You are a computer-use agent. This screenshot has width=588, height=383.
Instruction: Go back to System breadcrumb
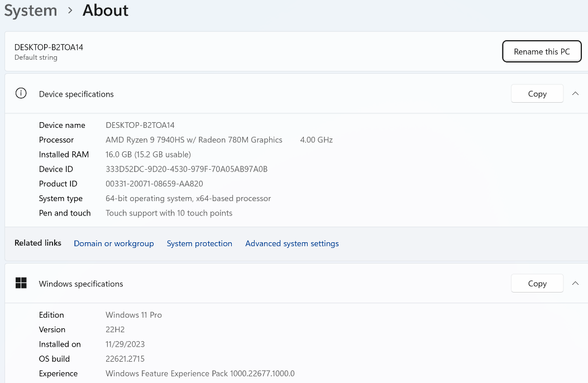30,11
